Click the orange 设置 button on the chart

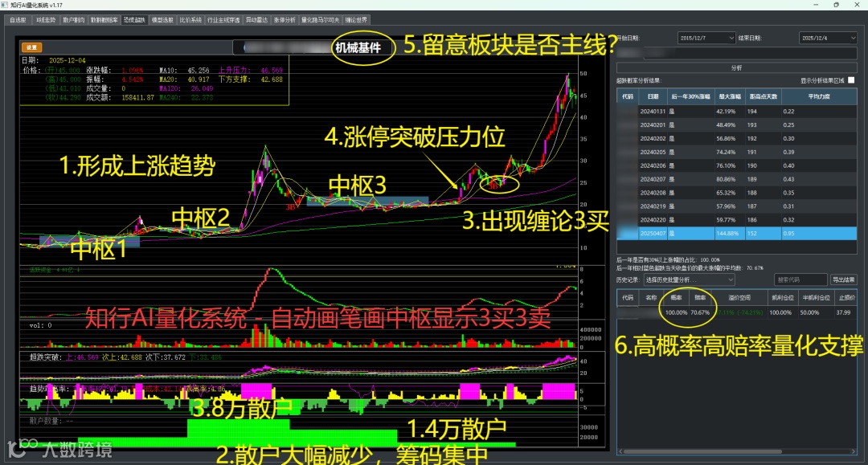[x=31, y=47]
